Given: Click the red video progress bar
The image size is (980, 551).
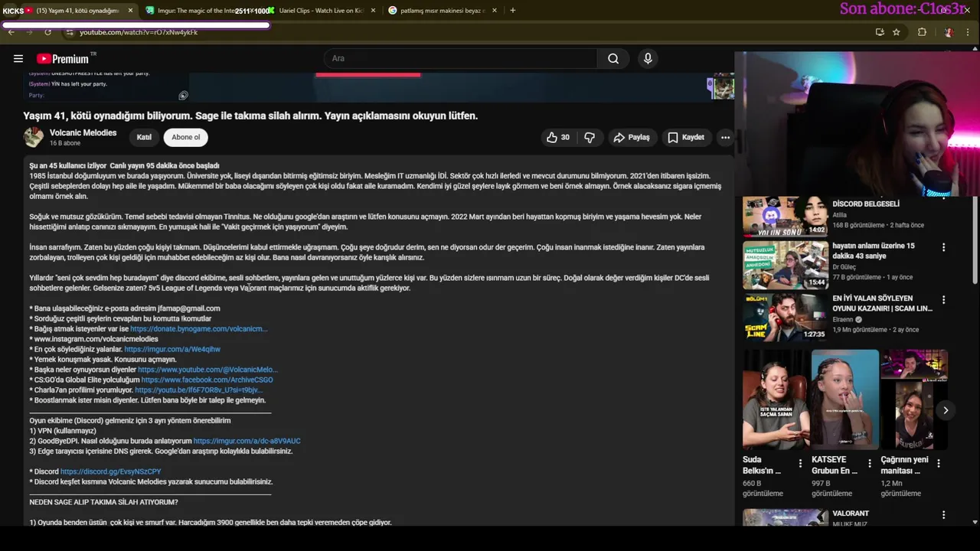Looking at the screenshot, I should pyautogui.click(x=367, y=74).
